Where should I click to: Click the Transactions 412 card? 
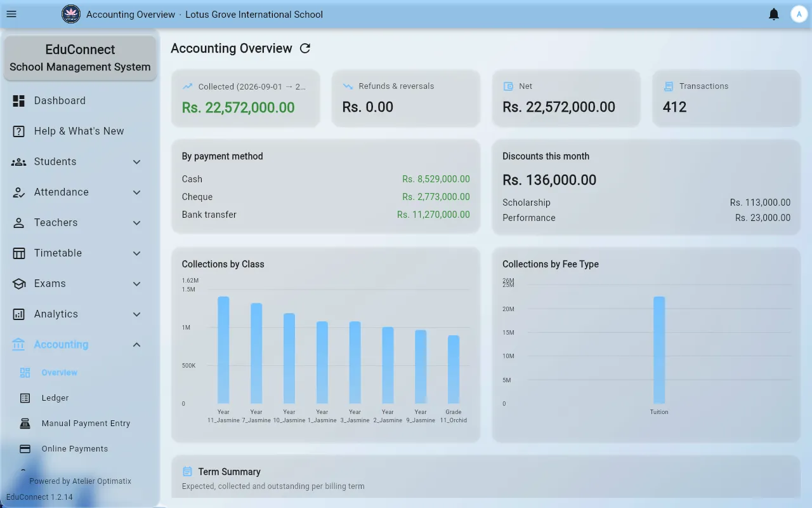point(726,98)
